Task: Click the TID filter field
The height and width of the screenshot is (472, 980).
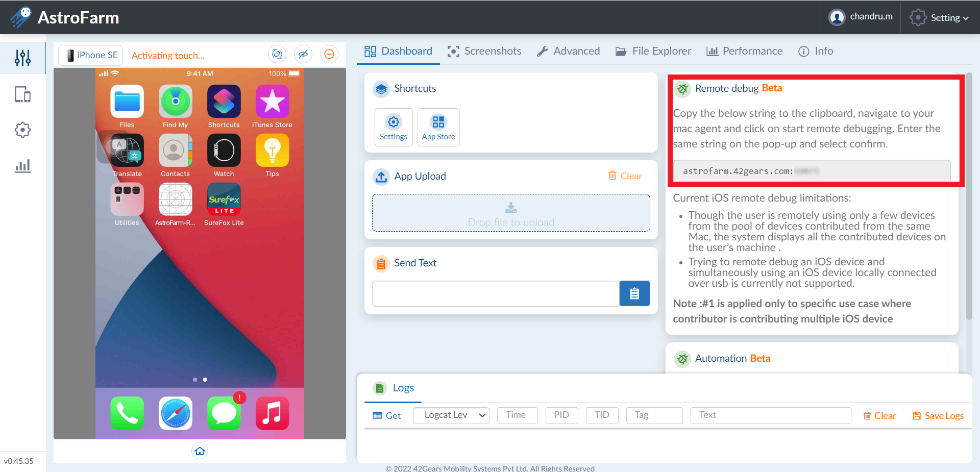Action: pos(602,415)
